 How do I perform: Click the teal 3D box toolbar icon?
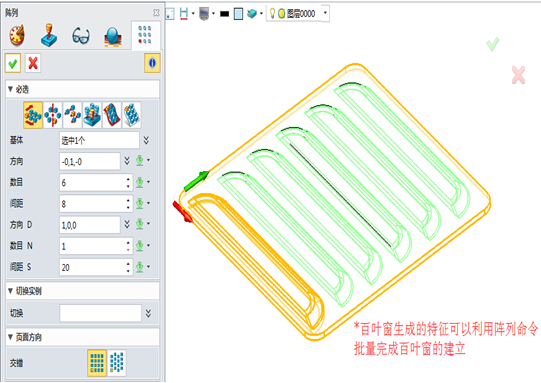(253, 14)
